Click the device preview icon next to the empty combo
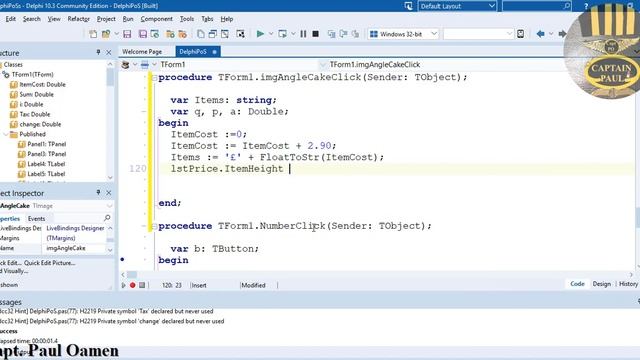The height and width of the screenshot is (360, 640). click(520, 34)
